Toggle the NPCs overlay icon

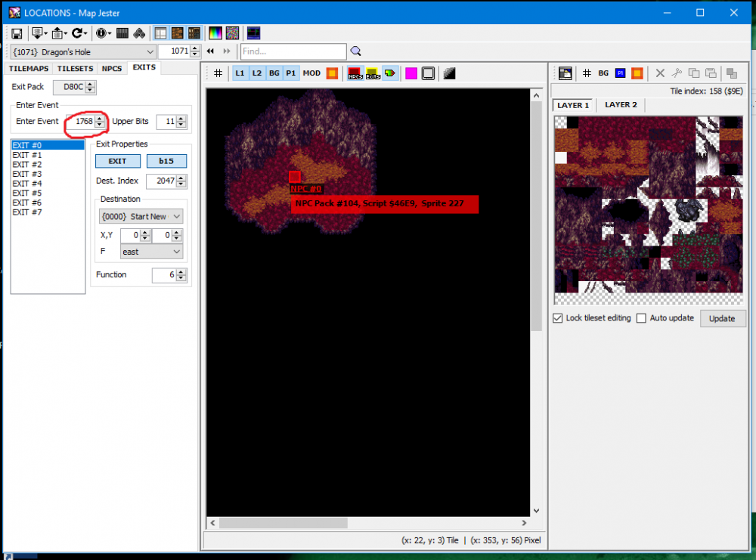click(355, 73)
